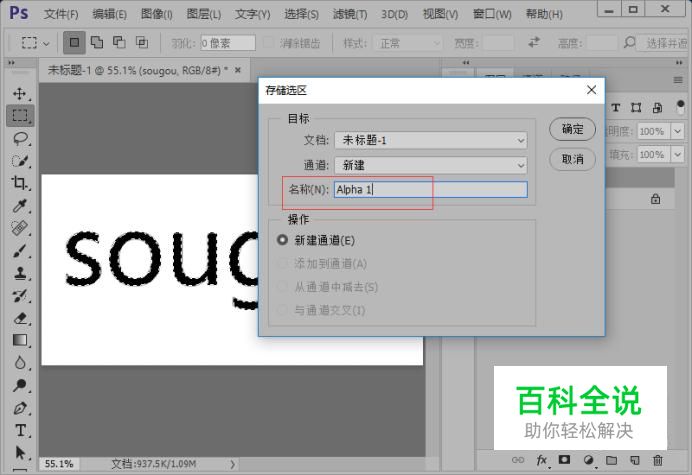Open opacity 100% dropdown arrow
Image resolution: width=692 pixels, height=475 pixels.
(x=677, y=131)
